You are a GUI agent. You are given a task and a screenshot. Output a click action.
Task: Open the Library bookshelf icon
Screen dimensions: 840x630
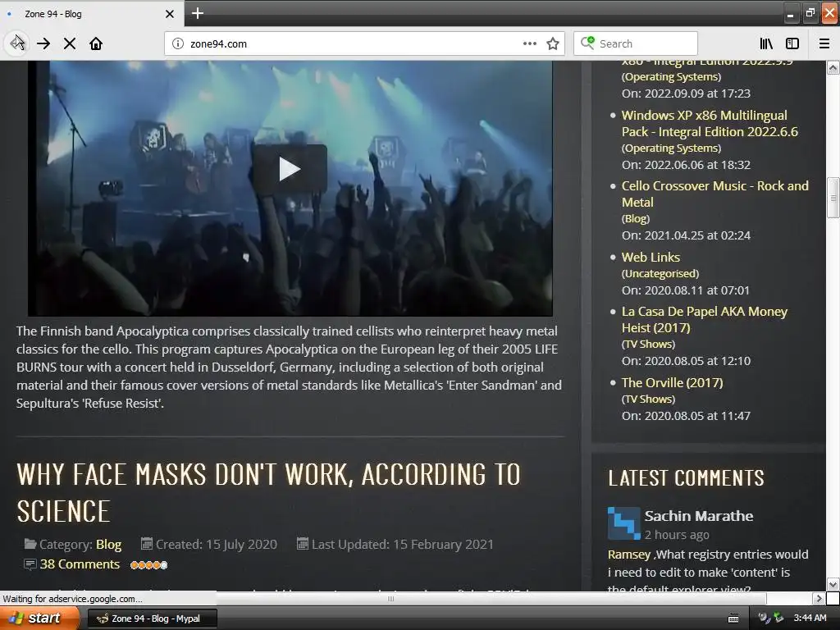pos(766,43)
